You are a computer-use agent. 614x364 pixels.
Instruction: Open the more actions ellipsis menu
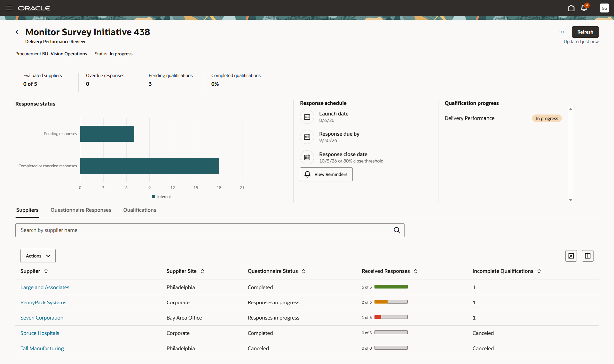coord(561,32)
